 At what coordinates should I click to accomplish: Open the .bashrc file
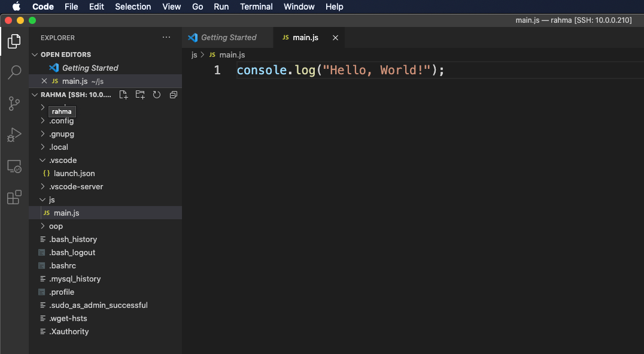62,266
